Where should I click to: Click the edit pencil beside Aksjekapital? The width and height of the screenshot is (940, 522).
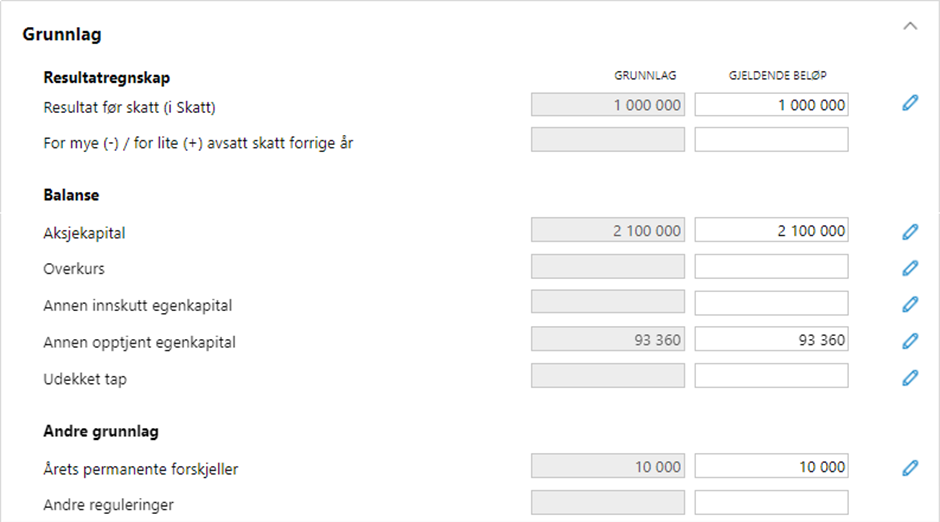(910, 232)
